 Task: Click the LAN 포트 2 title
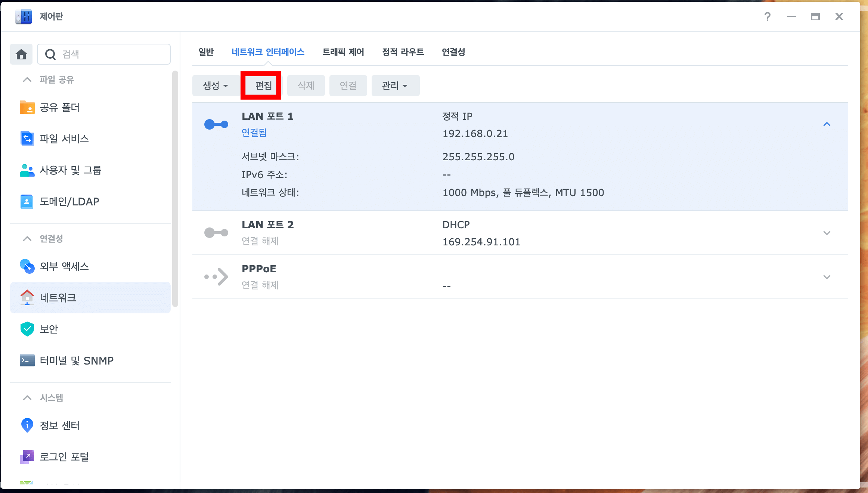tap(268, 225)
